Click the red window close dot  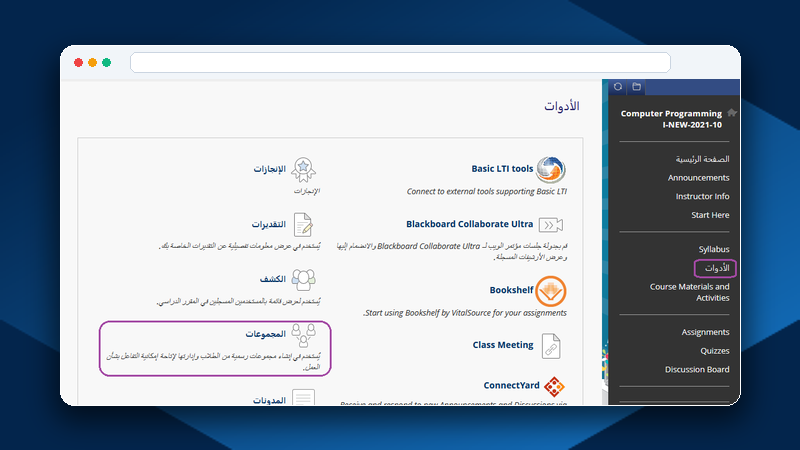pyautogui.click(x=78, y=62)
